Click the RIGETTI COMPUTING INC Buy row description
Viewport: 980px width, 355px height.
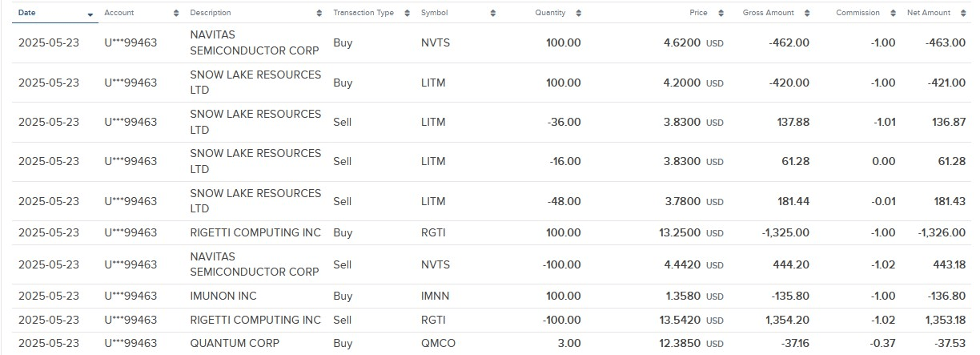click(x=255, y=232)
